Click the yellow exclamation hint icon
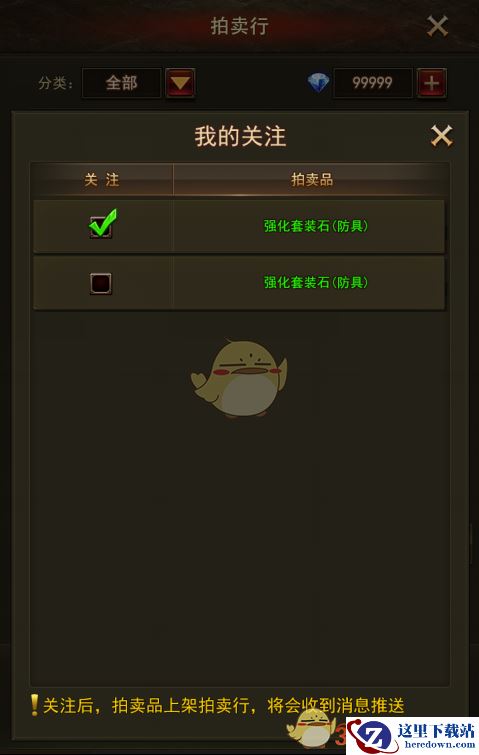479x755 pixels. tap(34, 705)
